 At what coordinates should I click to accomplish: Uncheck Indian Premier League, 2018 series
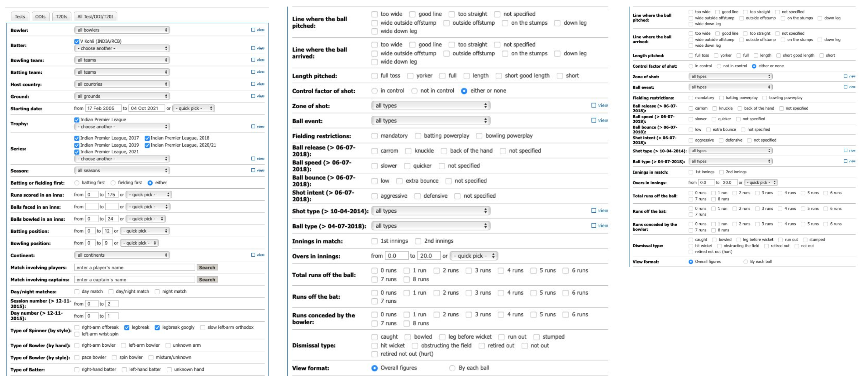(147, 138)
